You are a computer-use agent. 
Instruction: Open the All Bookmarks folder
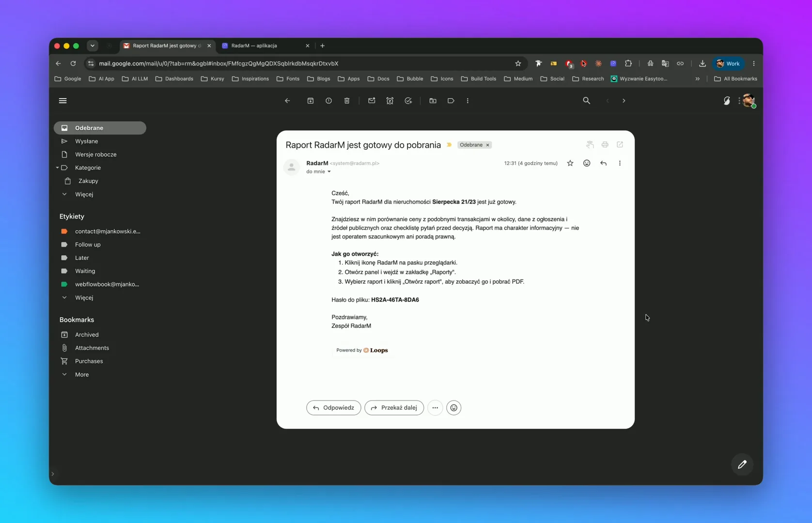(x=735, y=79)
